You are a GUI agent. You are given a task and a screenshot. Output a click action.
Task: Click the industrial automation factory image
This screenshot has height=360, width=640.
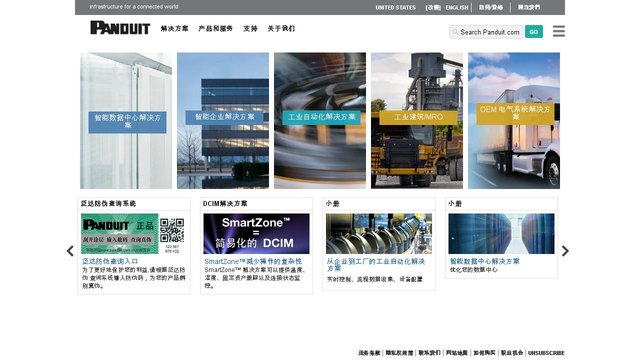[379, 233]
